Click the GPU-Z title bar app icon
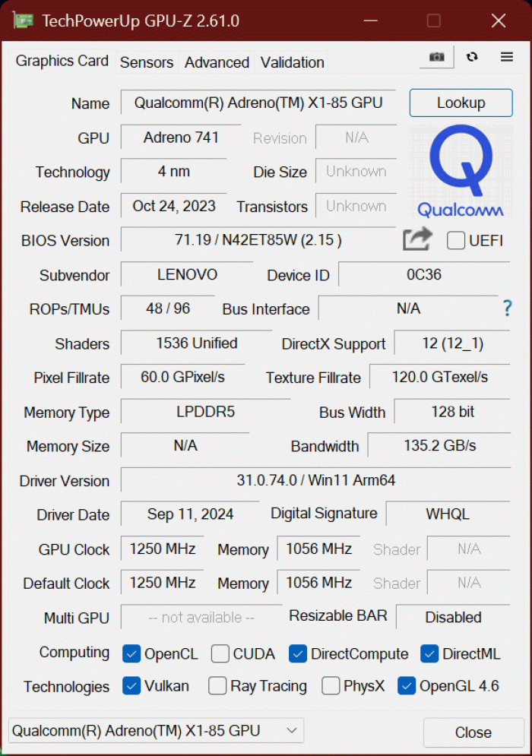 click(x=24, y=21)
